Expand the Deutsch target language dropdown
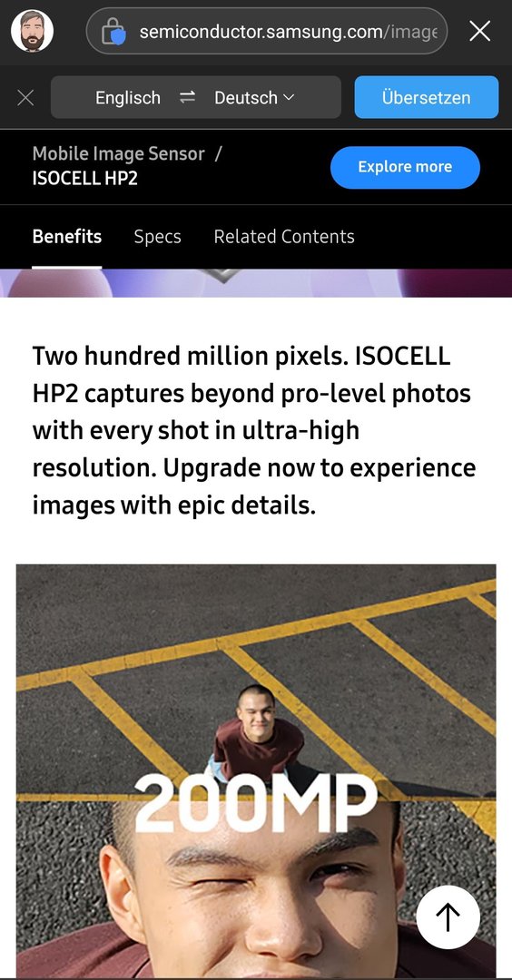The image size is (512, 980). (x=254, y=97)
